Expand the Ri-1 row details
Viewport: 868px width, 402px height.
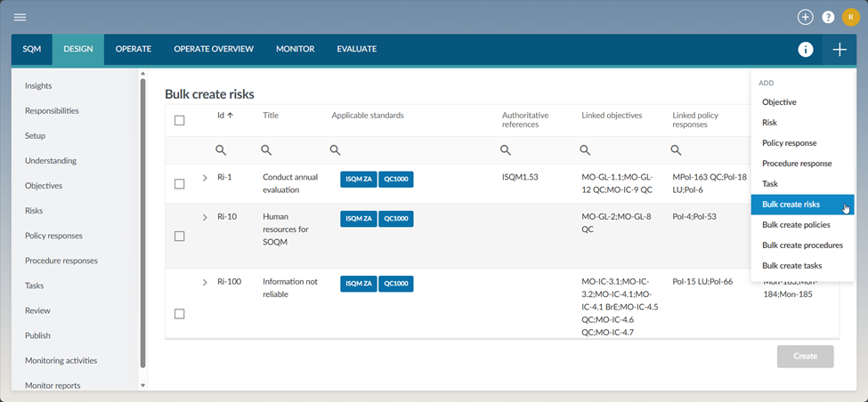[x=205, y=178]
